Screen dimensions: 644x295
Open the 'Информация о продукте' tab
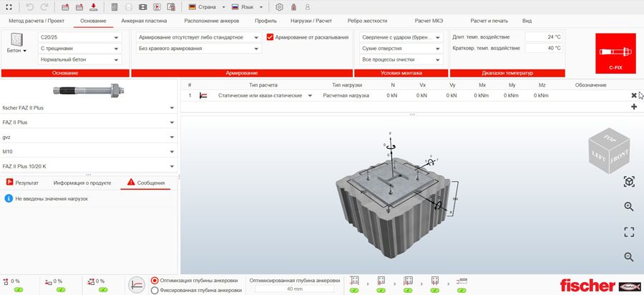point(82,183)
